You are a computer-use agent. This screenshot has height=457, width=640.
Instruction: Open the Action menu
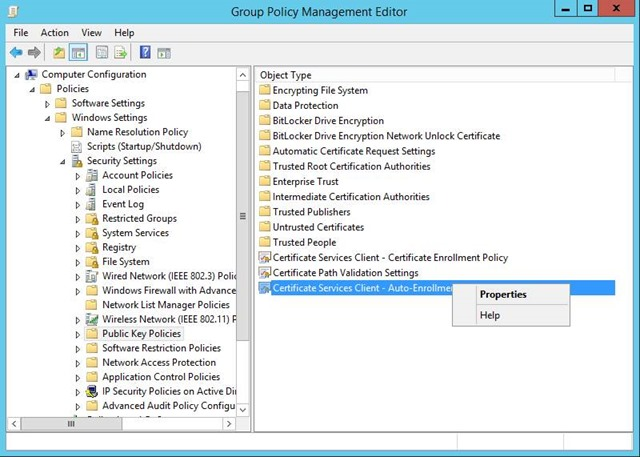pos(54,33)
